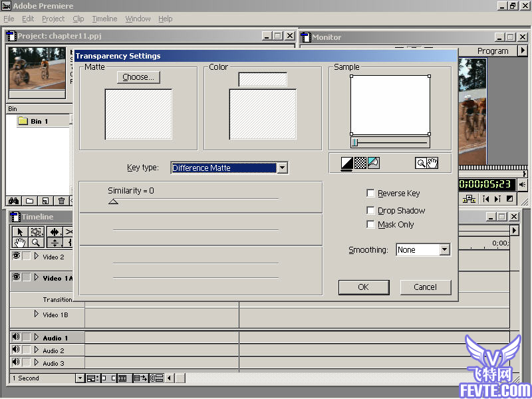
Task: Select the checkerboard background icon under Sample
Action: point(360,163)
